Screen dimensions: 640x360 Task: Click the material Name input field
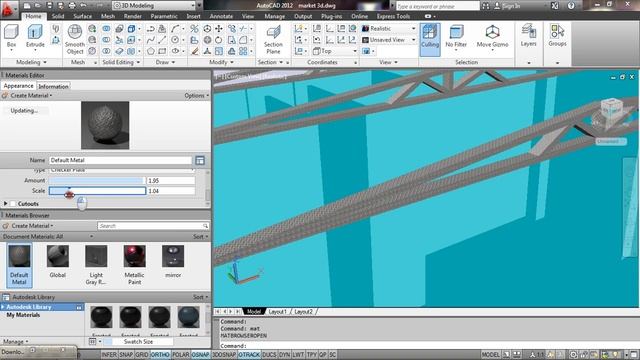(x=120, y=160)
